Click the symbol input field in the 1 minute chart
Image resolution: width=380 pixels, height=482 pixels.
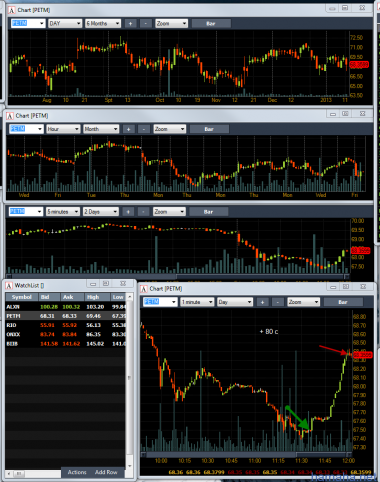160,302
